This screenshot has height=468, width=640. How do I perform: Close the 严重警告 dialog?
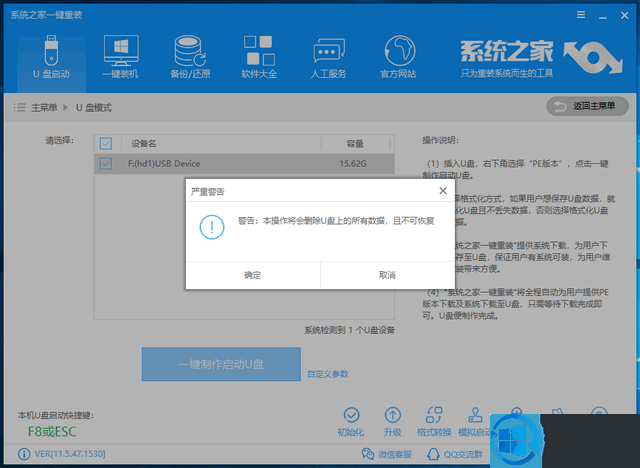[443, 191]
